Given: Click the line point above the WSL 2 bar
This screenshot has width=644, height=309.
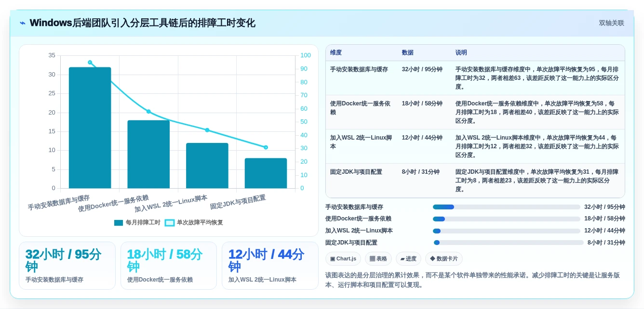Looking at the screenshot, I should point(207,130).
